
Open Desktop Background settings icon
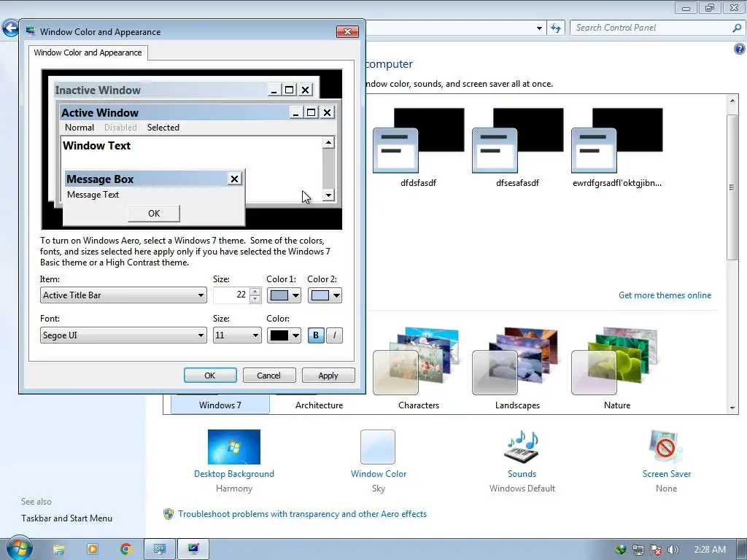pos(234,447)
